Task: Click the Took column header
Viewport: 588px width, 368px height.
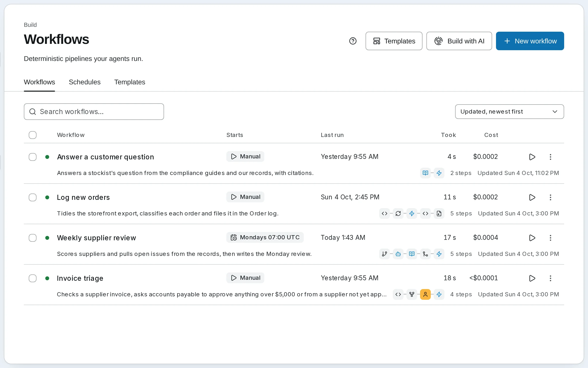Action: point(448,135)
